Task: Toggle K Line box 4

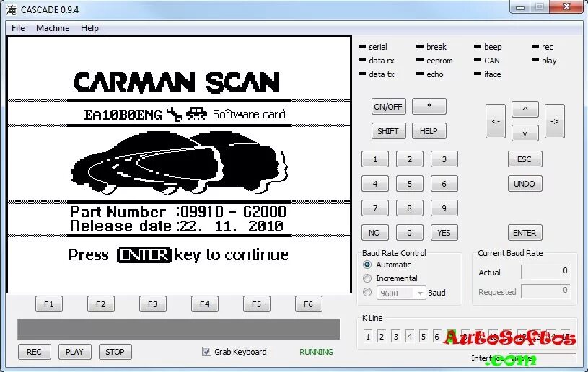Action: point(410,337)
